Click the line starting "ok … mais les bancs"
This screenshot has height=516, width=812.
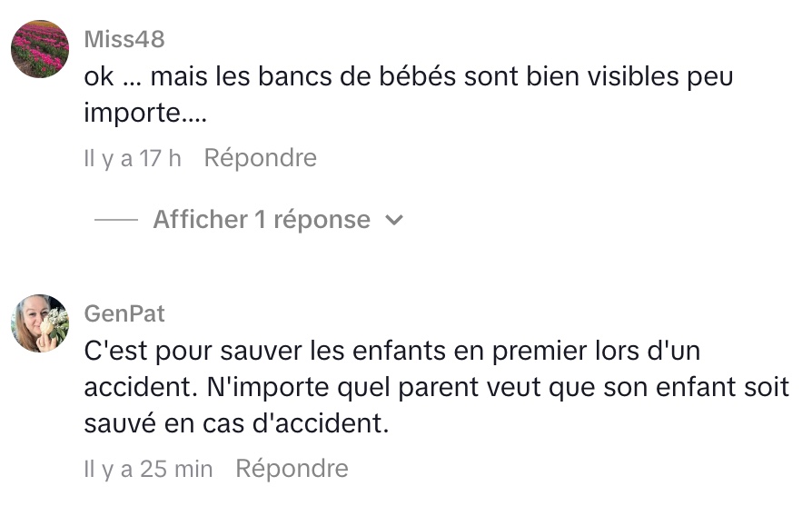pyautogui.click(x=408, y=77)
